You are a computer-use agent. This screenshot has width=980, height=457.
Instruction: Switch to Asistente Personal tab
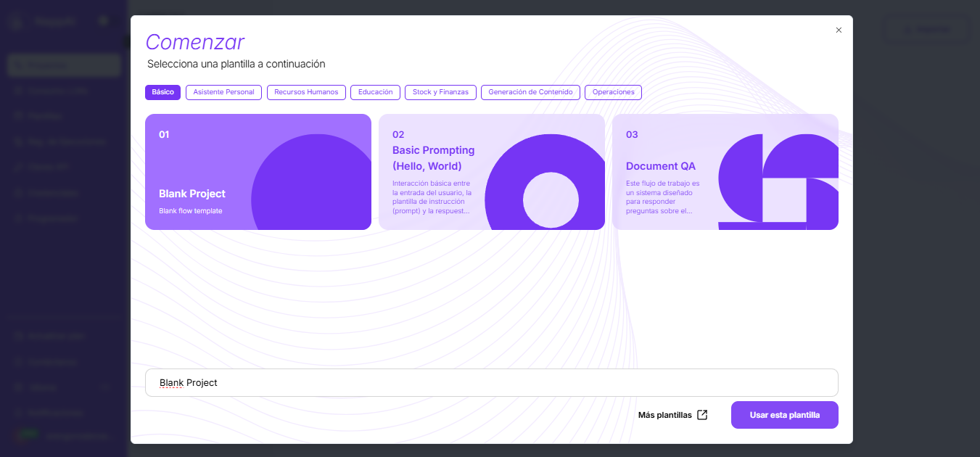click(x=223, y=92)
